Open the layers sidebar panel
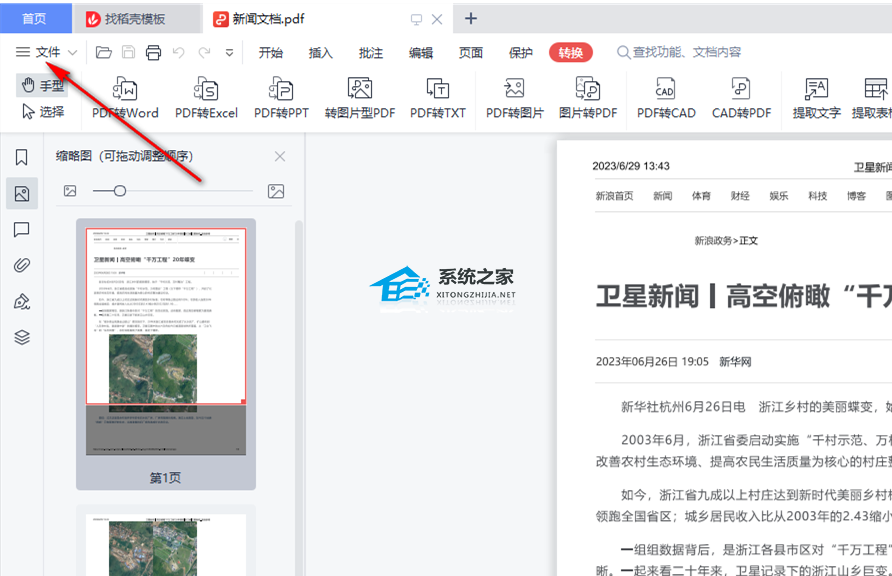Image resolution: width=892 pixels, height=576 pixels. point(22,338)
